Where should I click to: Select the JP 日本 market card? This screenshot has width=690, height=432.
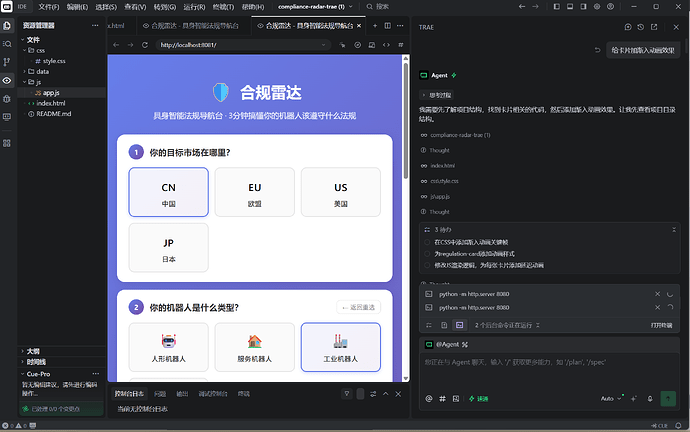[x=169, y=248]
